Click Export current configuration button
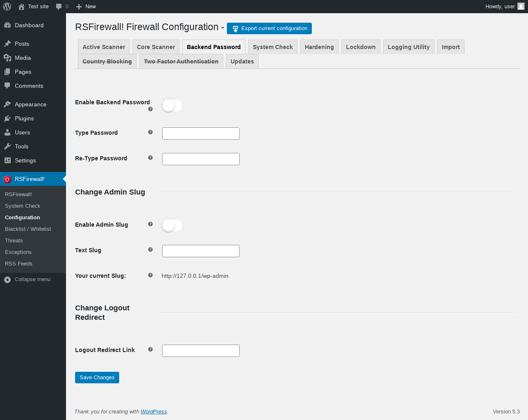Image resolution: width=528 pixels, height=420 pixels. click(269, 28)
